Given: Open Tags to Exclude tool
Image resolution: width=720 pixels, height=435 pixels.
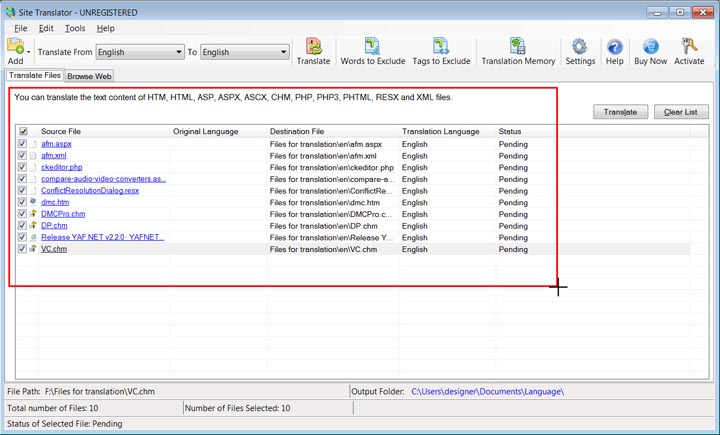Looking at the screenshot, I should [441, 47].
